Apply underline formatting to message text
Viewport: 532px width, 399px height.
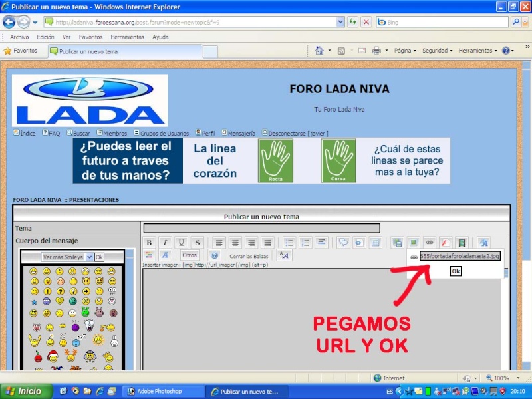pyautogui.click(x=181, y=243)
